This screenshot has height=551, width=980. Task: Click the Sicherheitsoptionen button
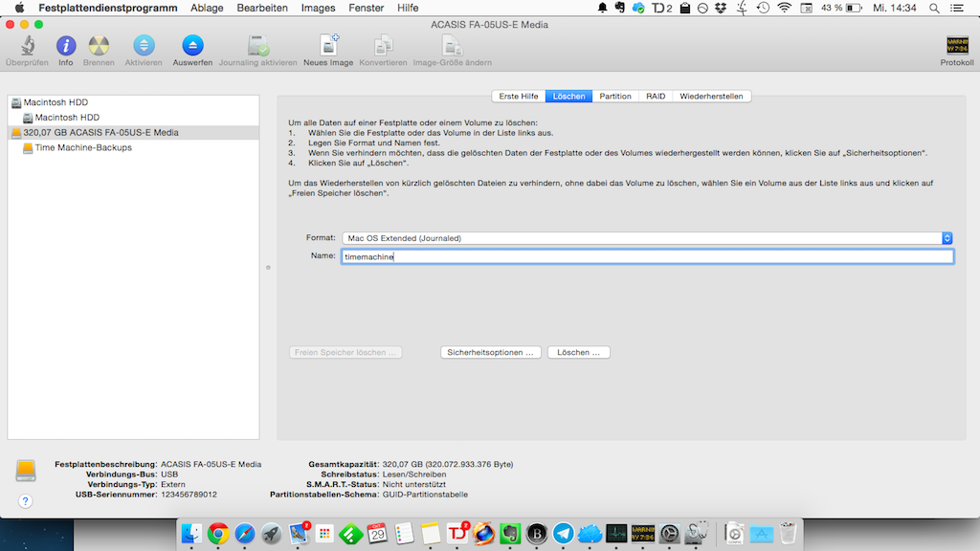click(491, 353)
